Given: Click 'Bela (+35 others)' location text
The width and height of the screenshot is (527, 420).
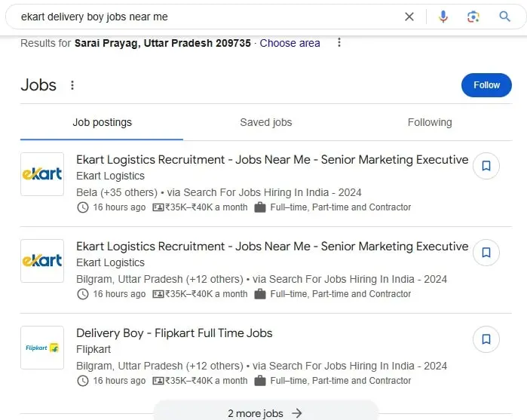Looking at the screenshot, I should (117, 192).
